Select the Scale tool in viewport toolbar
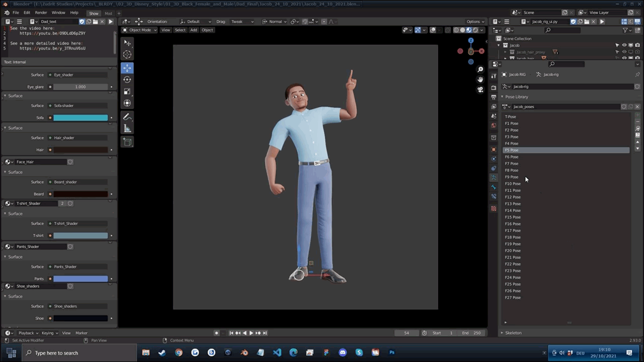Image resolution: width=644 pixels, height=362 pixels. click(x=127, y=92)
